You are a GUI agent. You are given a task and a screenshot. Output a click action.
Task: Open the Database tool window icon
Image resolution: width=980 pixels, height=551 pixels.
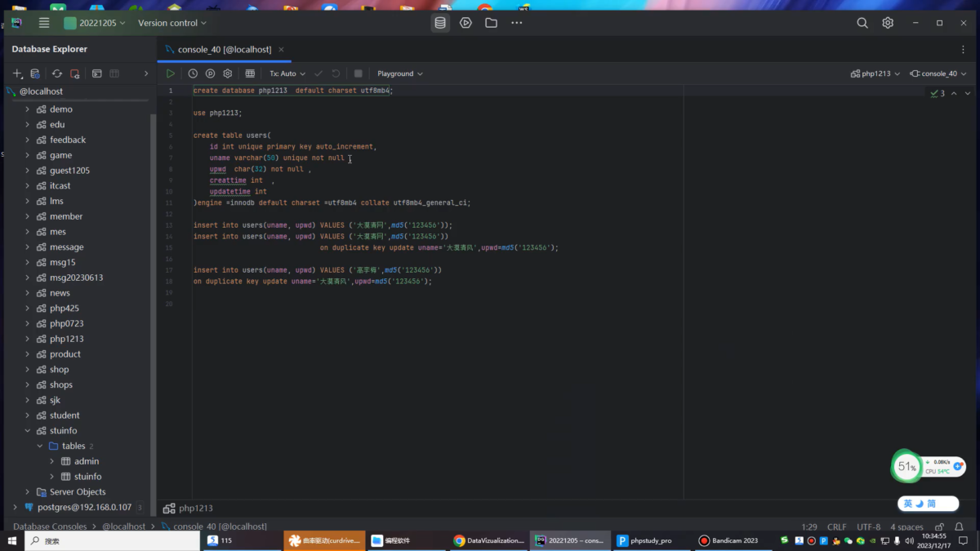coord(440,23)
